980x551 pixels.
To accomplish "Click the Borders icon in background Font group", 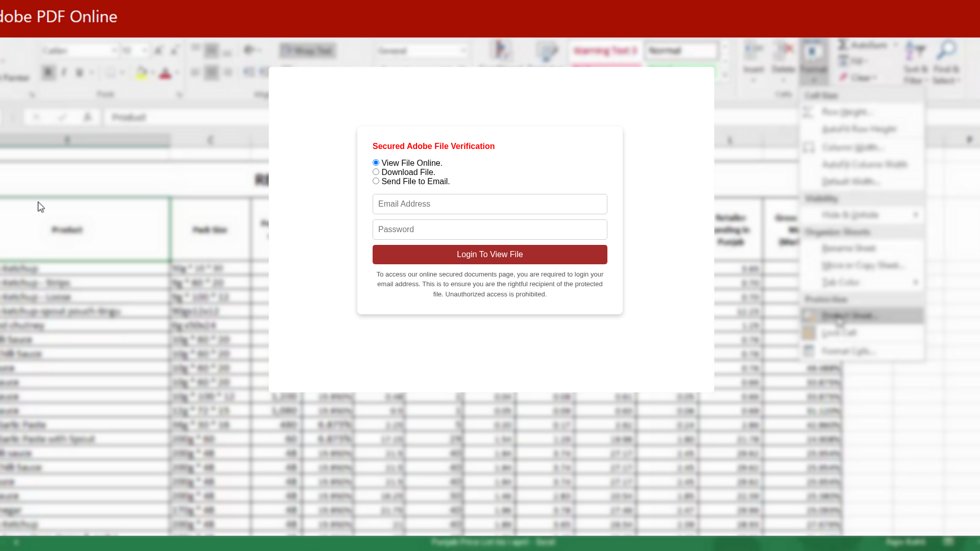I will 110,72.
